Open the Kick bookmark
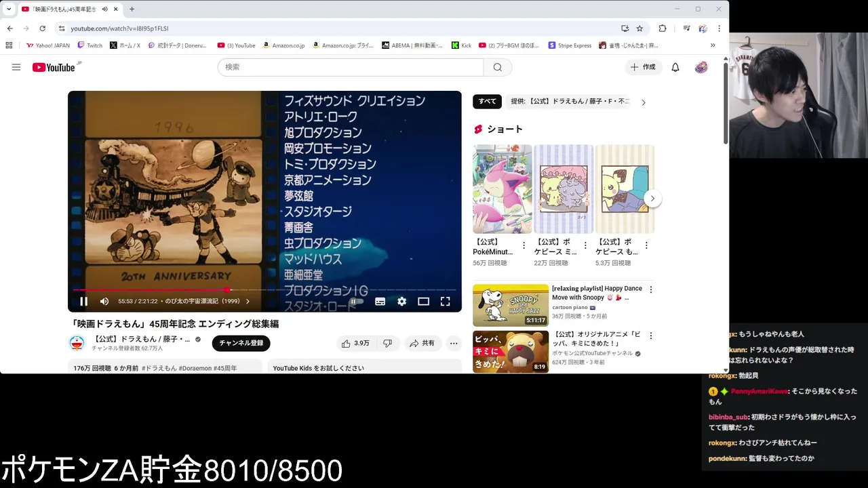This screenshot has width=868, height=488. [461, 45]
